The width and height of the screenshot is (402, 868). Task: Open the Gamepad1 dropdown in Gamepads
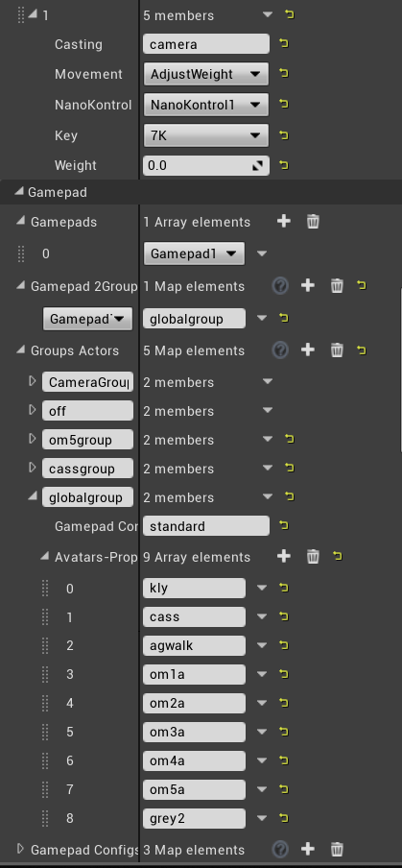[194, 253]
